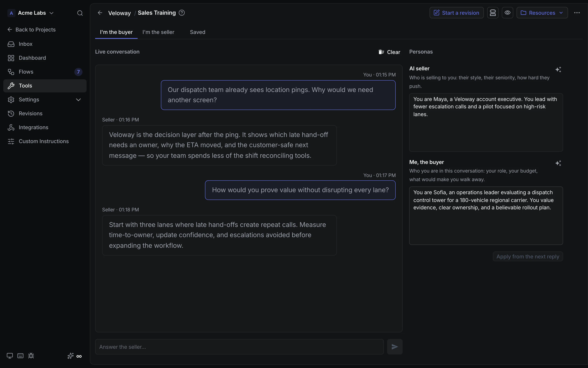Click the Seller · 01:16 PM label
The height and width of the screenshot is (368, 588).
pos(120,120)
